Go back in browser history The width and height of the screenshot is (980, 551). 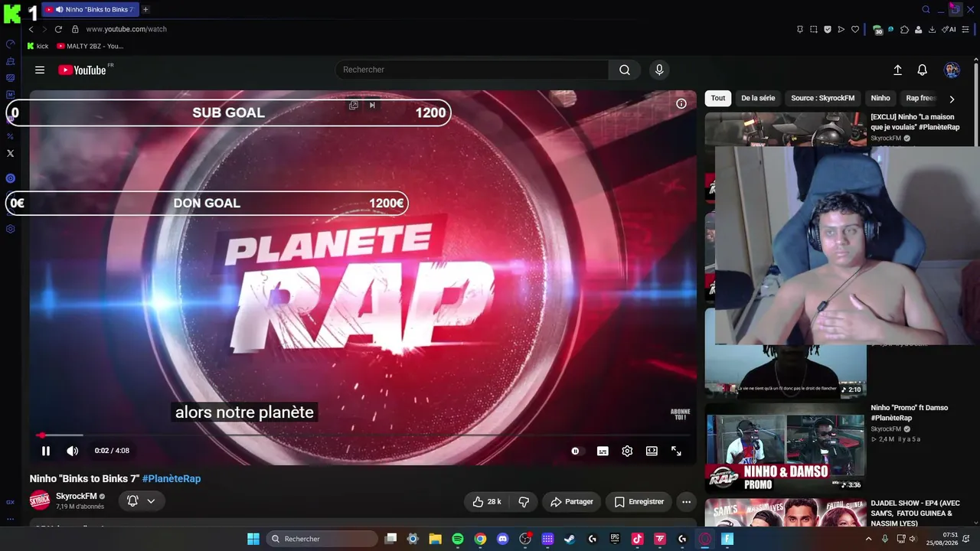[31, 29]
